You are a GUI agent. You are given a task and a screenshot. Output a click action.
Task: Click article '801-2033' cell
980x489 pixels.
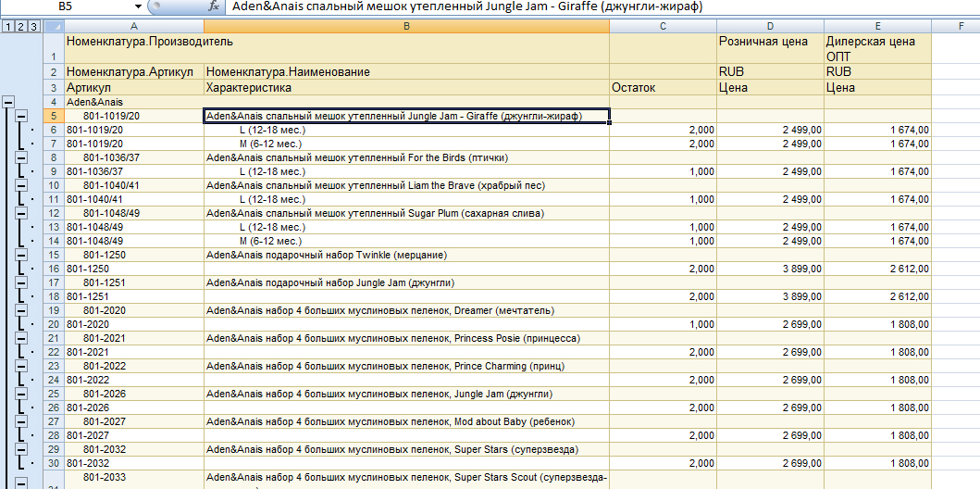(134, 480)
